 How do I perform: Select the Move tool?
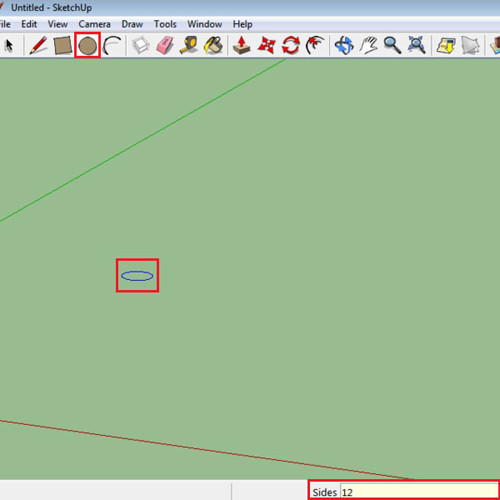pos(266,45)
